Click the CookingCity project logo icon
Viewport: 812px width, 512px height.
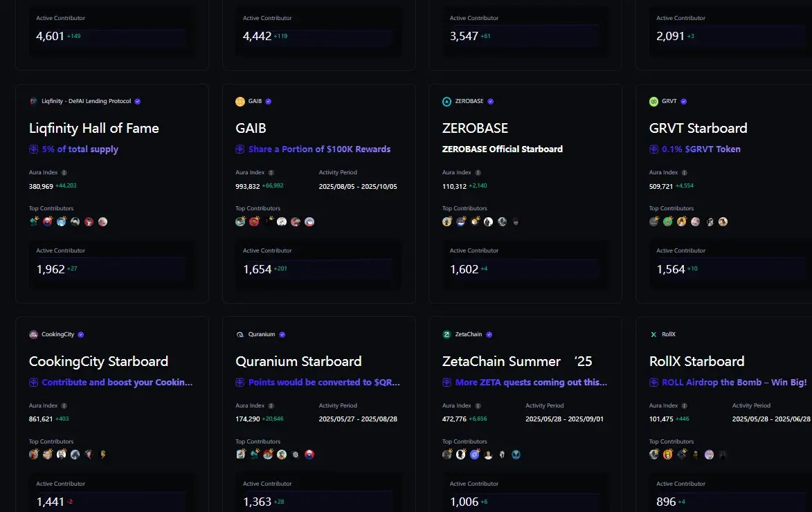[34, 334]
